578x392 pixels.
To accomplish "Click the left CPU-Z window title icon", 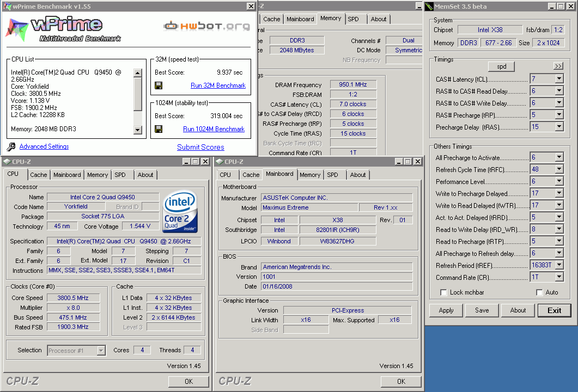I will click(x=7, y=161).
